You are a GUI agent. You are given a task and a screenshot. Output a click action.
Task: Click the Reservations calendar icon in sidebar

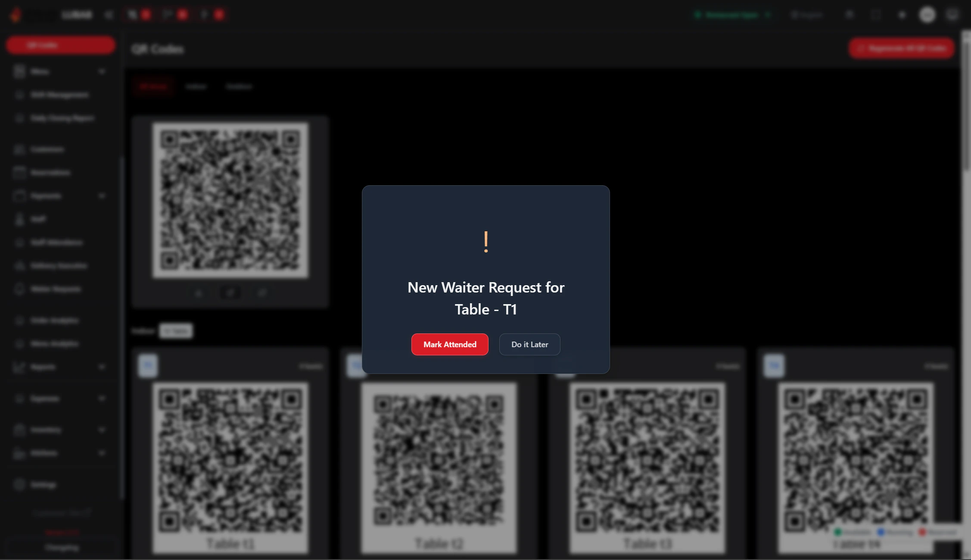click(19, 173)
